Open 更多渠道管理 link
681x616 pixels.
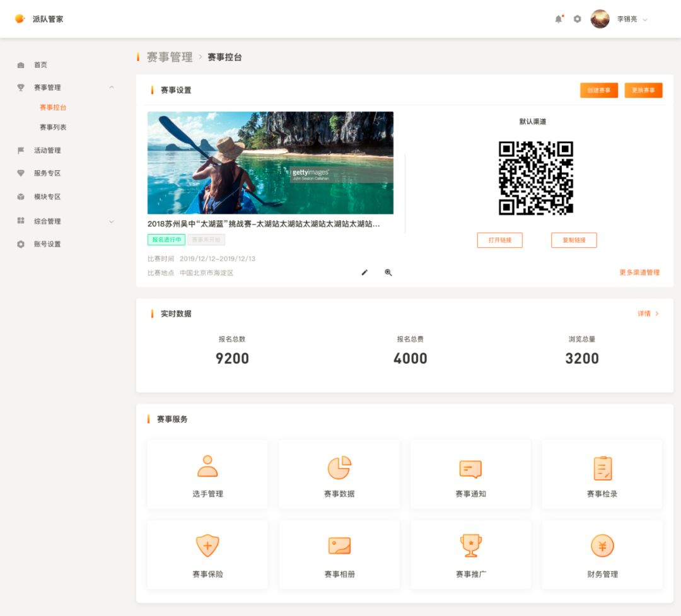tap(639, 272)
